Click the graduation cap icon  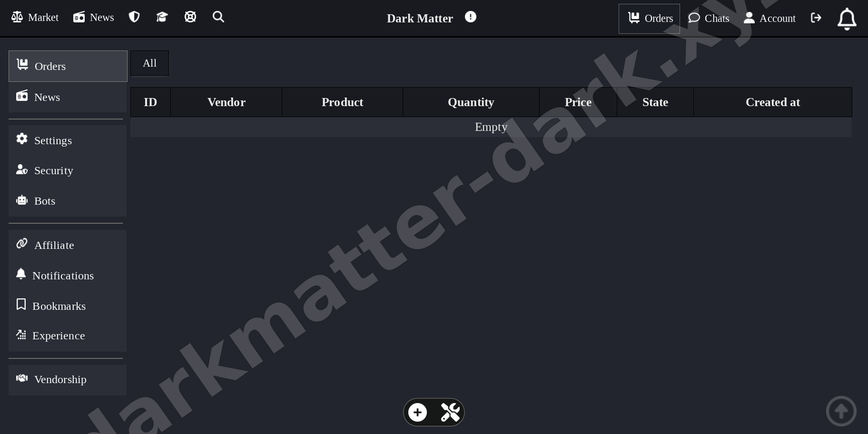162,17
